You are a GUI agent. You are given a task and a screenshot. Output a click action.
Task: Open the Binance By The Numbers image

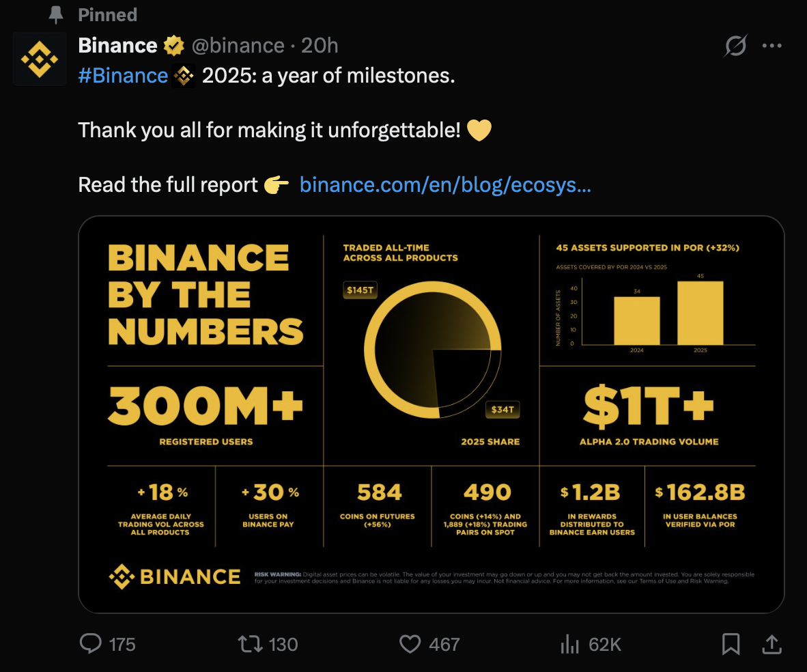click(431, 414)
